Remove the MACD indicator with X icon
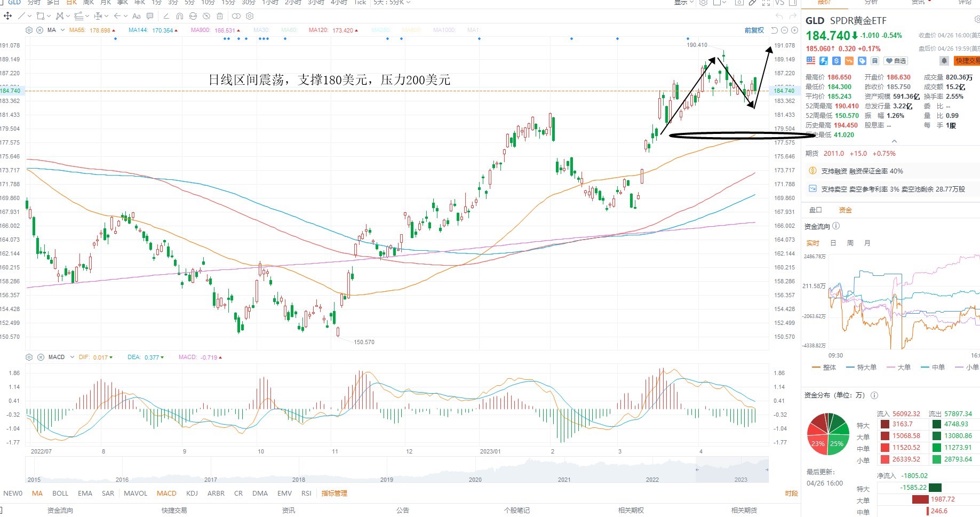This screenshot has height=517, width=980. pos(41,357)
